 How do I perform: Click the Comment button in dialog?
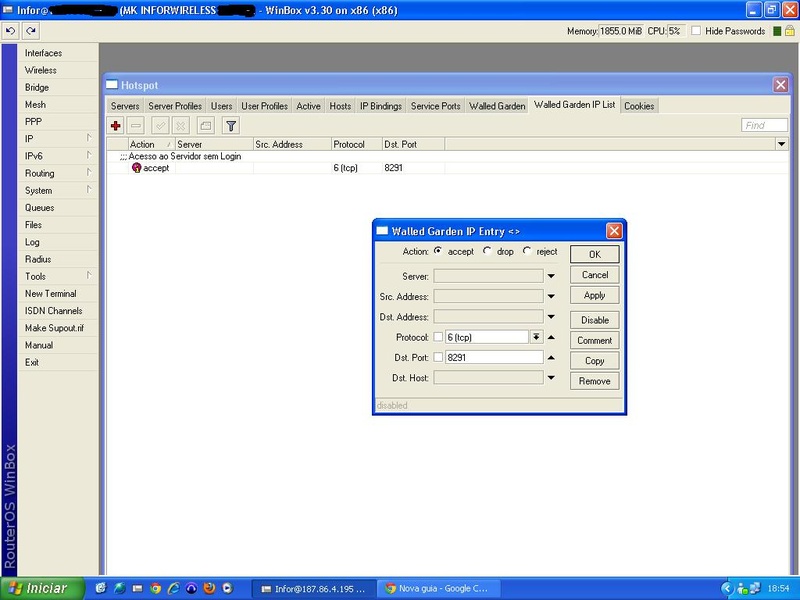[594, 340]
